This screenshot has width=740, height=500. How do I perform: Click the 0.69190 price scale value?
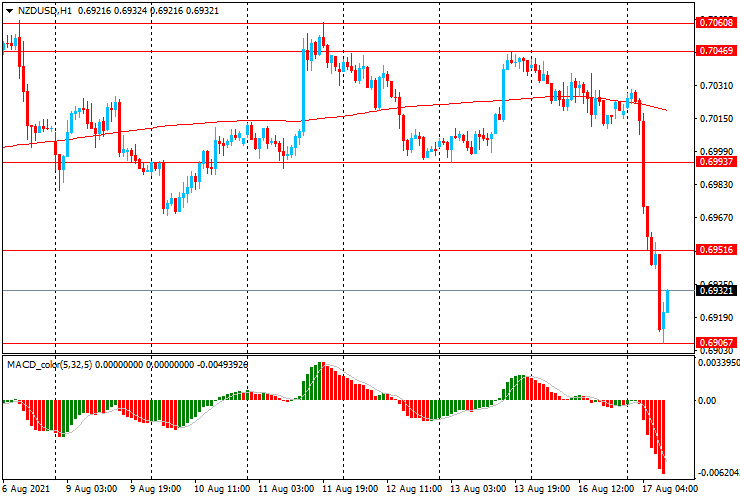coord(716,318)
